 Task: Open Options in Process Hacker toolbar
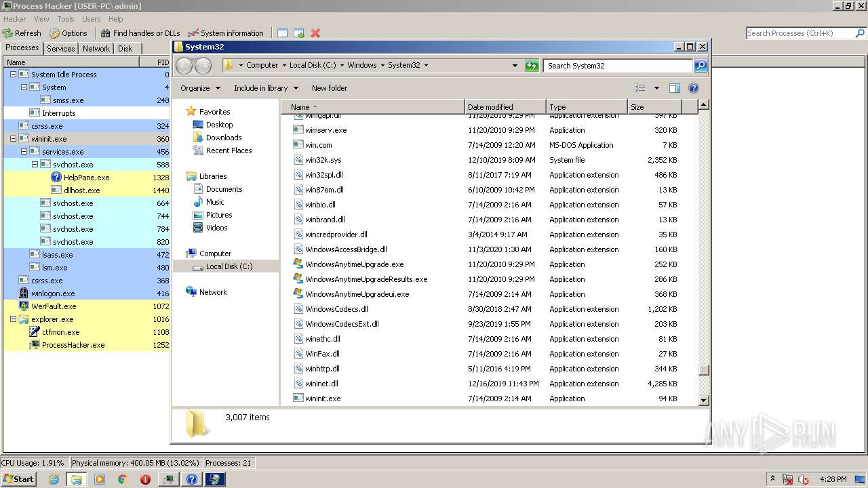click(x=68, y=33)
